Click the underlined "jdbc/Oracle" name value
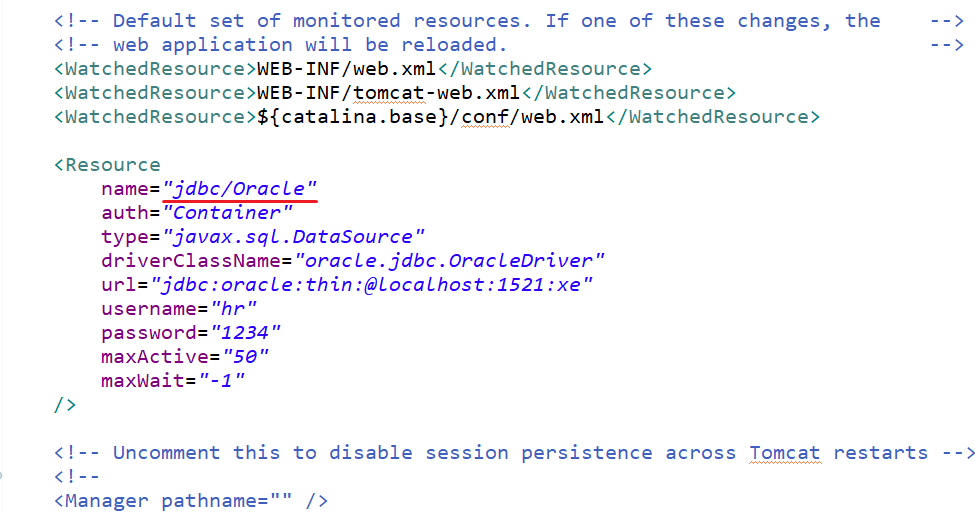 (239, 189)
